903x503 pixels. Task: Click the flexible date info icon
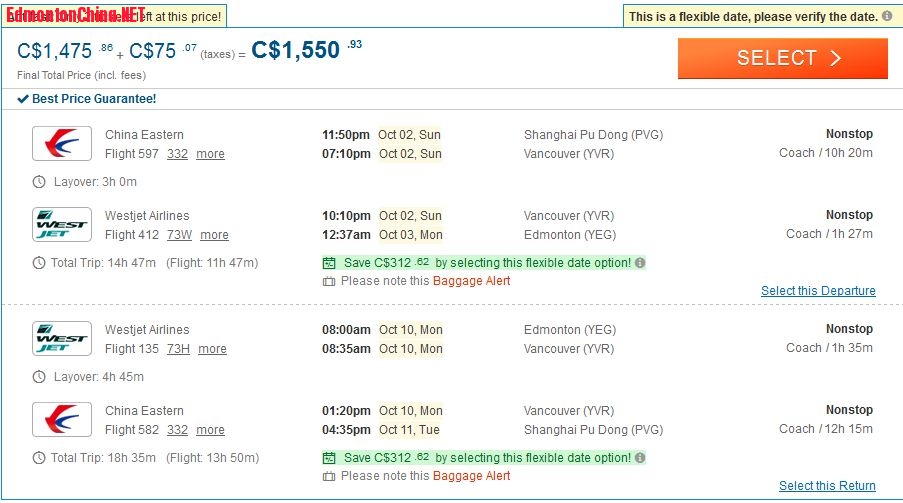point(887,16)
